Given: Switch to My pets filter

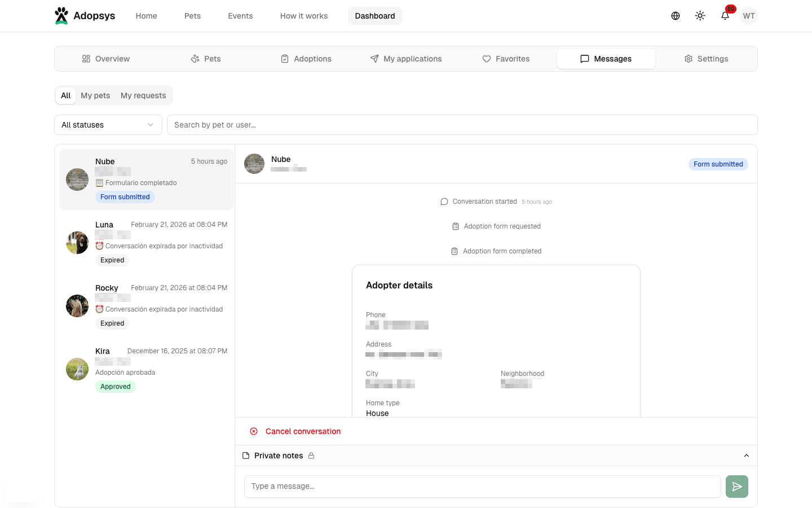Looking at the screenshot, I should pos(95,95).
